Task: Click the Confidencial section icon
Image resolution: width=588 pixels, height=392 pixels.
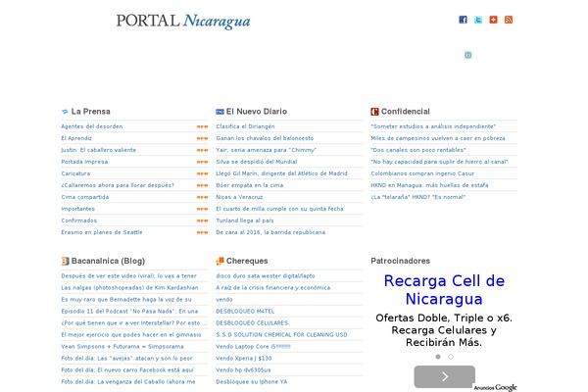Action: (x=374, y=112)
